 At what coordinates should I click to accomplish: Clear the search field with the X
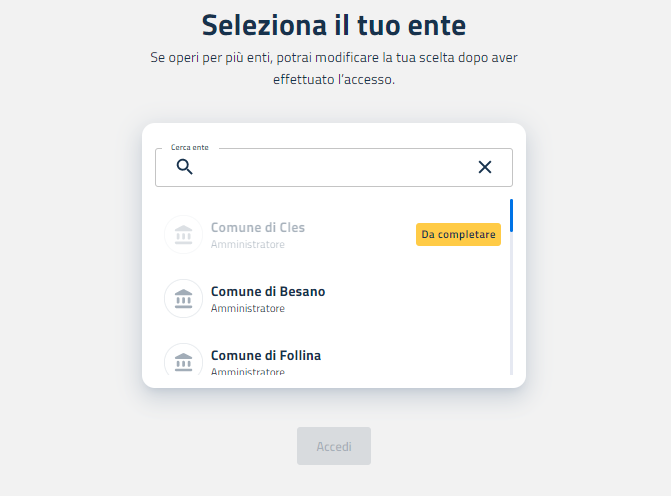click(485, 167)
